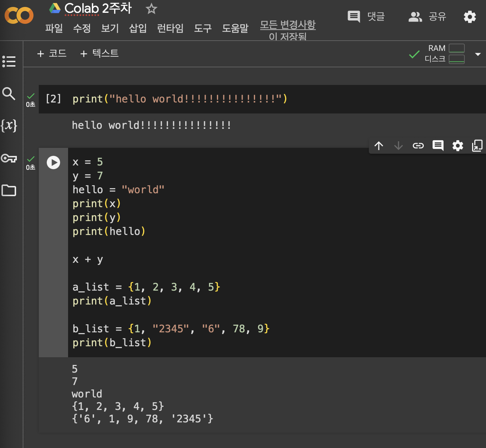Add a new 코드 cell
486x448 pixels.
(x=52, y=53)
